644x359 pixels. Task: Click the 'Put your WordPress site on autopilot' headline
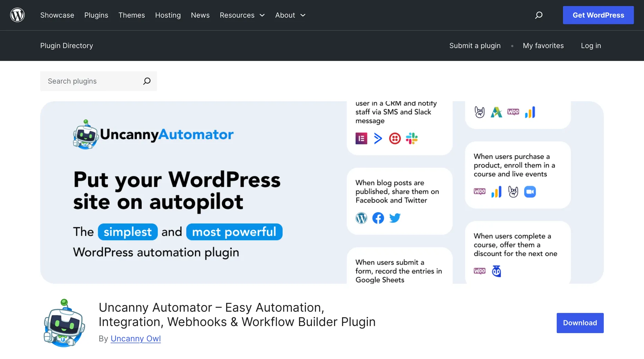pos(177,191)
